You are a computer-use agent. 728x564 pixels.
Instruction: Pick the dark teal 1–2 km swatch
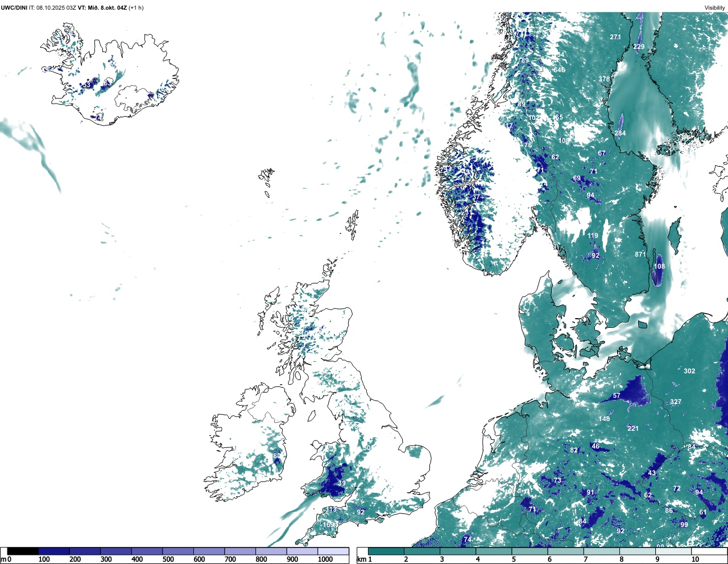tap(386, 551)
